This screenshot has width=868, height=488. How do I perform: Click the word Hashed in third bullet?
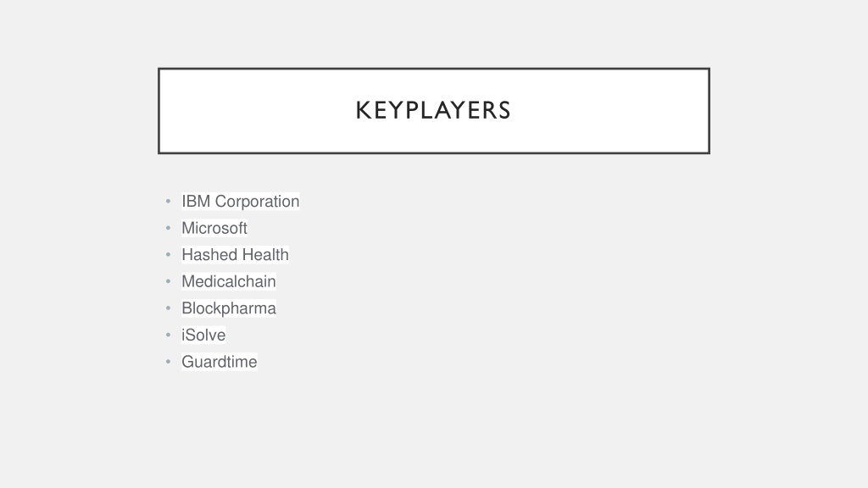click(210, 254)
